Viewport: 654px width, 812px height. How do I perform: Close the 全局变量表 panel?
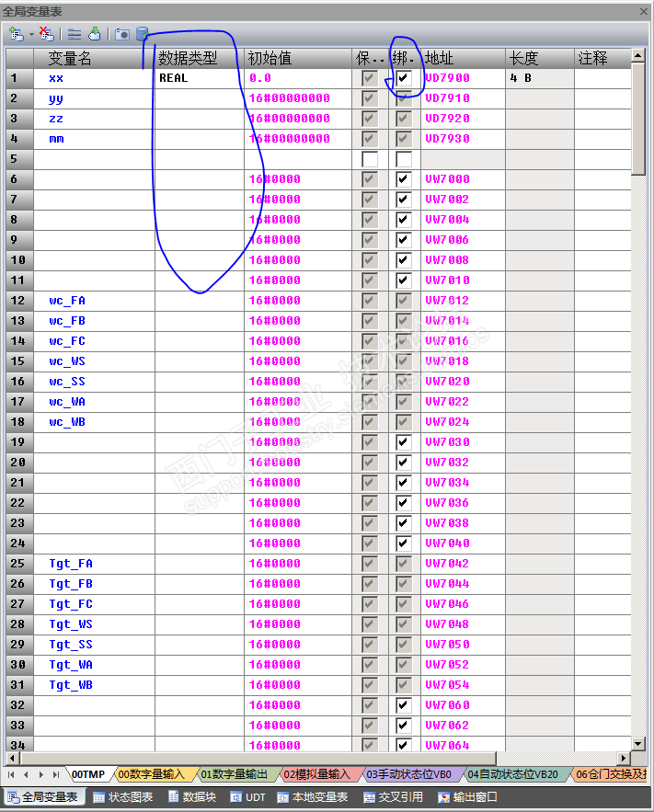644,11
